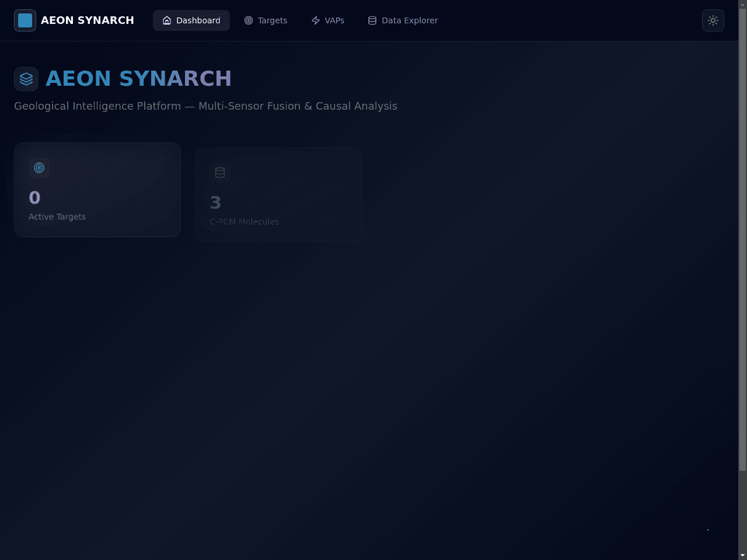This screenshot has height=560, width=747.
Task: Toggle the light/dark theme sun button
Action: click(713, 20)
